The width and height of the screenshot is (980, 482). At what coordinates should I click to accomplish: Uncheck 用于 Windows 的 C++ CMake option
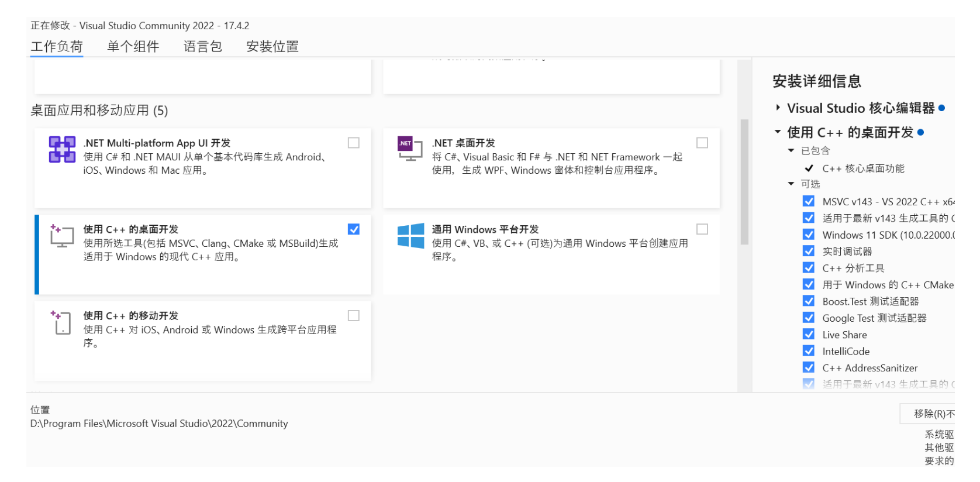coord(809,284)
